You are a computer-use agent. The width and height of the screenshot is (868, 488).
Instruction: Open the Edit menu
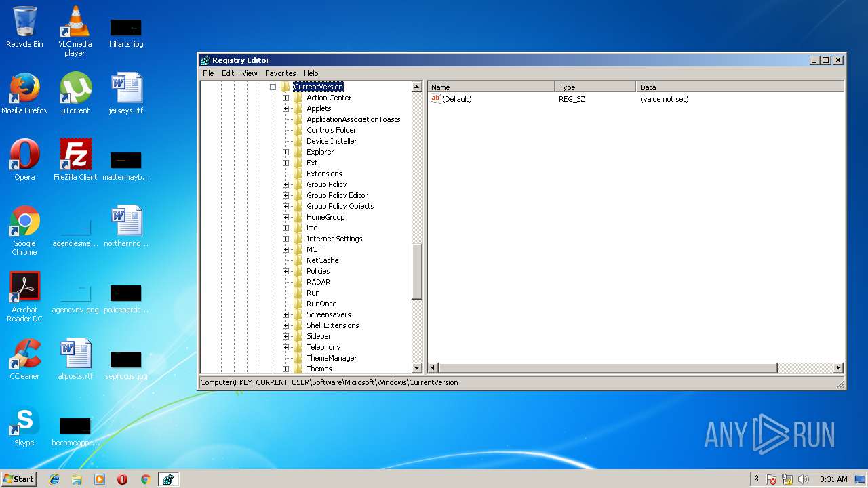pyautogui.click(x=228, y=73)
